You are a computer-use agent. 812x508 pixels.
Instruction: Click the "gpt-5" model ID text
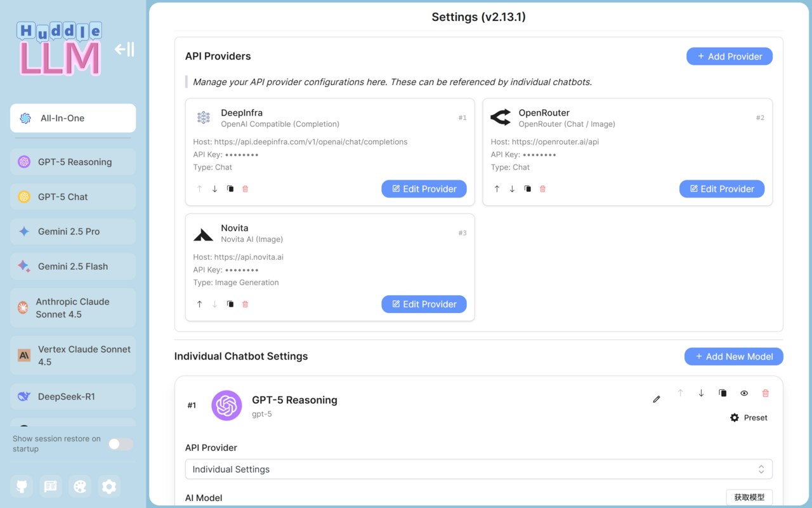pyautogui.click(x=262, y=414)
